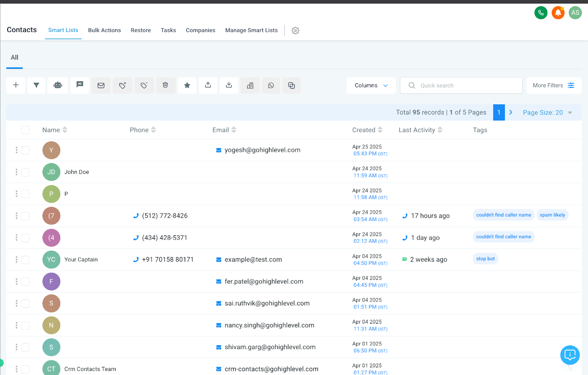Open the green phone dialer
This screenshot has height=375, width=588.
pyautogui.click(x=541, y=13)
